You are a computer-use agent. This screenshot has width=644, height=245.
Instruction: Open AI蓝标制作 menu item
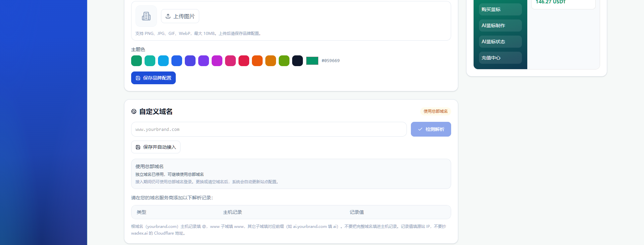500,26
